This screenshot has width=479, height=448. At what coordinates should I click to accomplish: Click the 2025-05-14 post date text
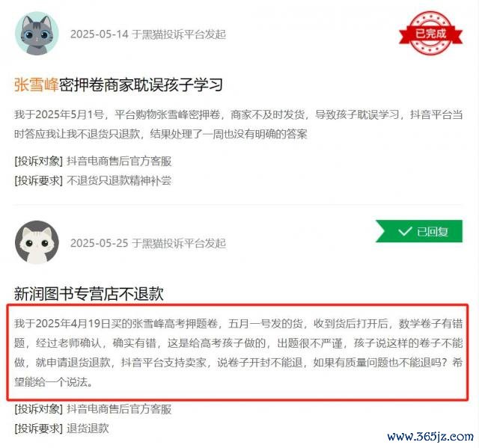100,34
